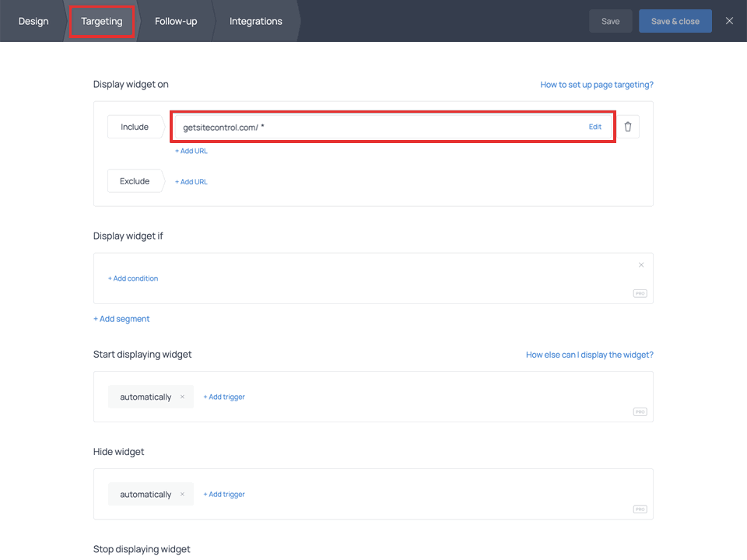The image size is (747, 560).
Task: Select the Targeting tab
Action: 102,21
